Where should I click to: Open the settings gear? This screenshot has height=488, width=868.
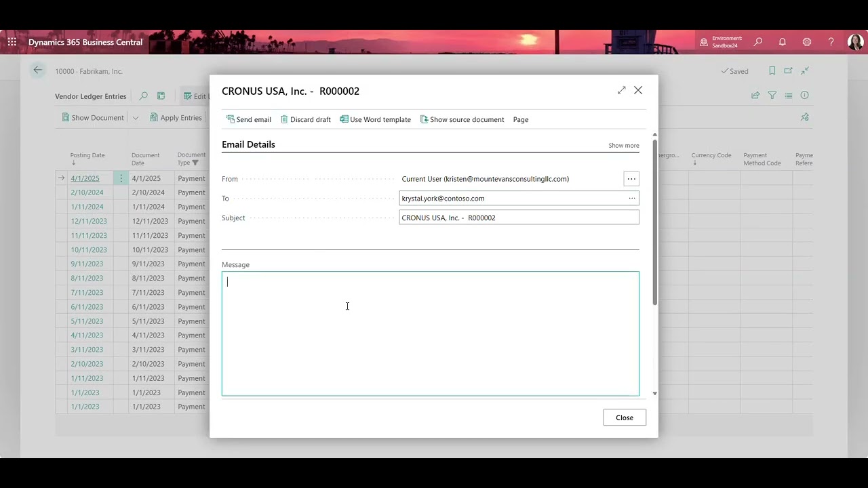[x=807, y=42]
